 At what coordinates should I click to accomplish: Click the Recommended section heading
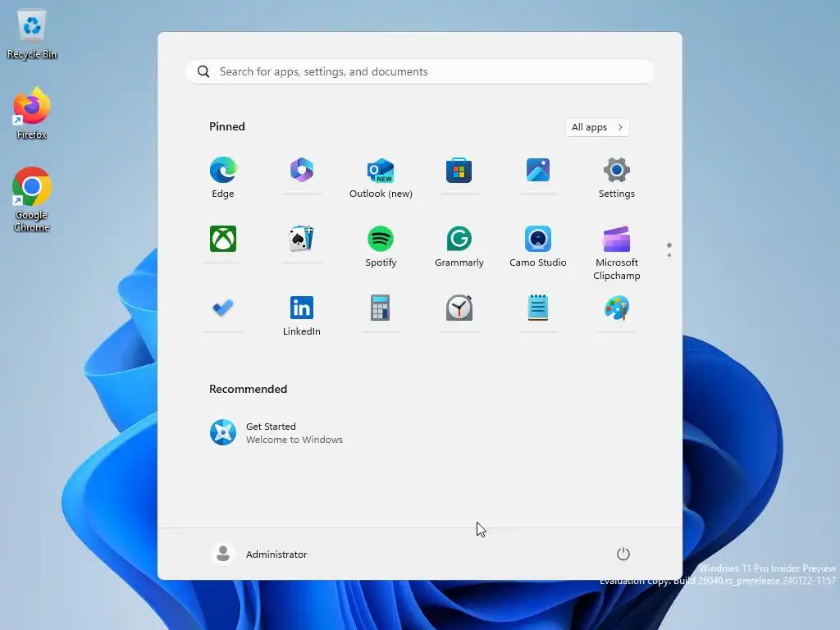coord(248,389)
